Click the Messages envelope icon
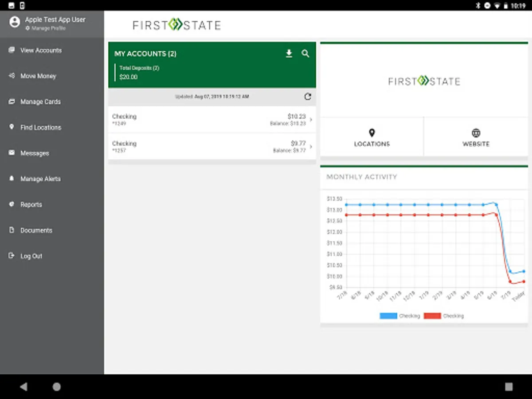 [12, 153]
